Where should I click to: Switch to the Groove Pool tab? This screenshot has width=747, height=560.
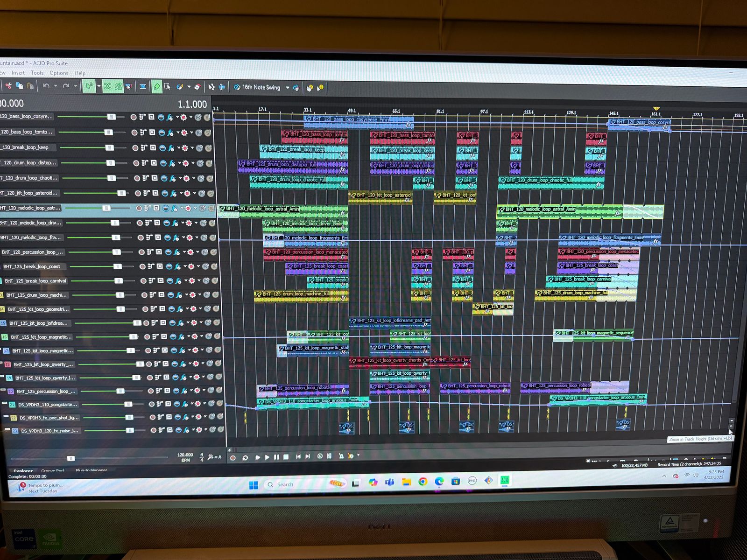(53, 470)
